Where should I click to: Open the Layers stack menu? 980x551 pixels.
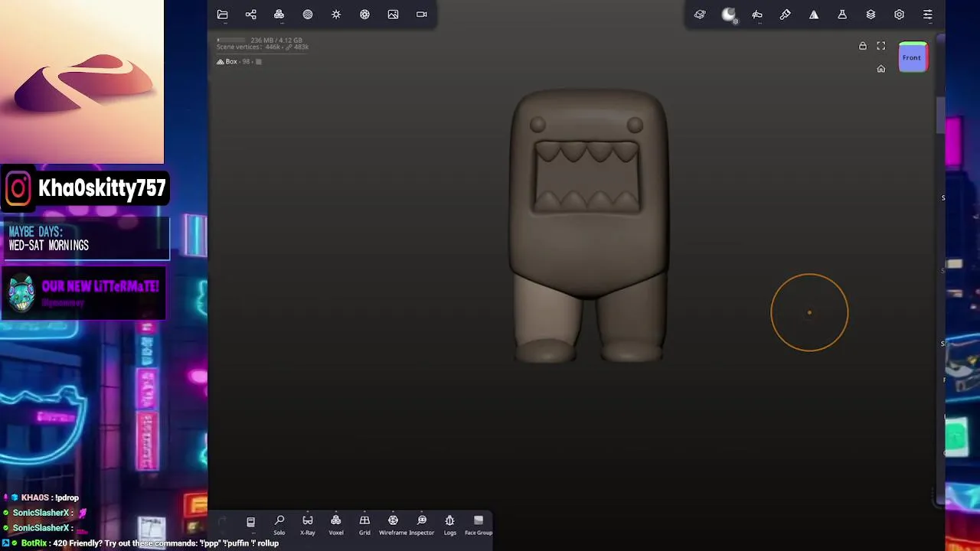[871, 15]
